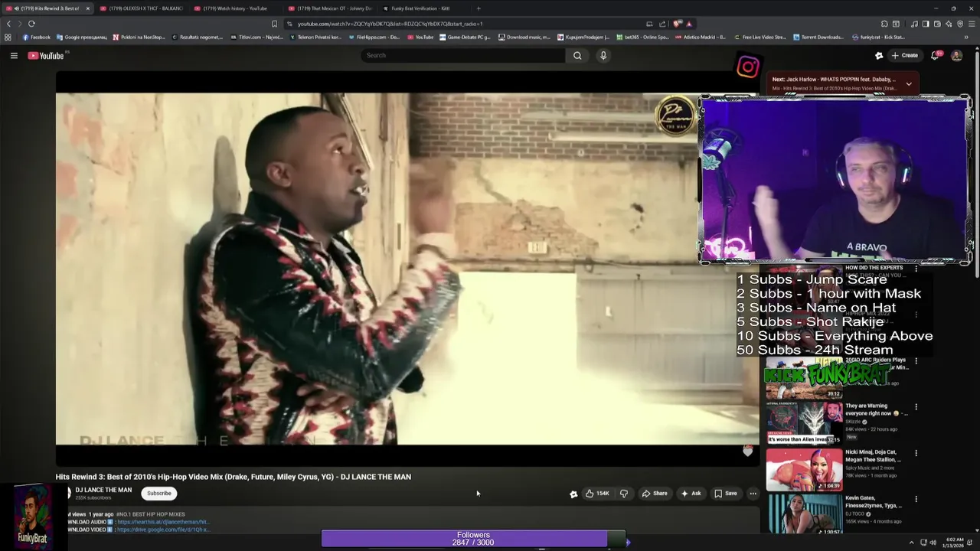The image size is (980, 551).
Task: Open options for They are Warning video
Action: [x=916, y=407]
